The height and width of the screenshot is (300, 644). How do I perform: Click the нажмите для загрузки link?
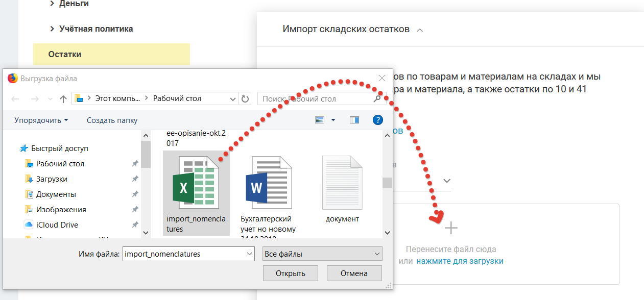click(x=460, y=261)
